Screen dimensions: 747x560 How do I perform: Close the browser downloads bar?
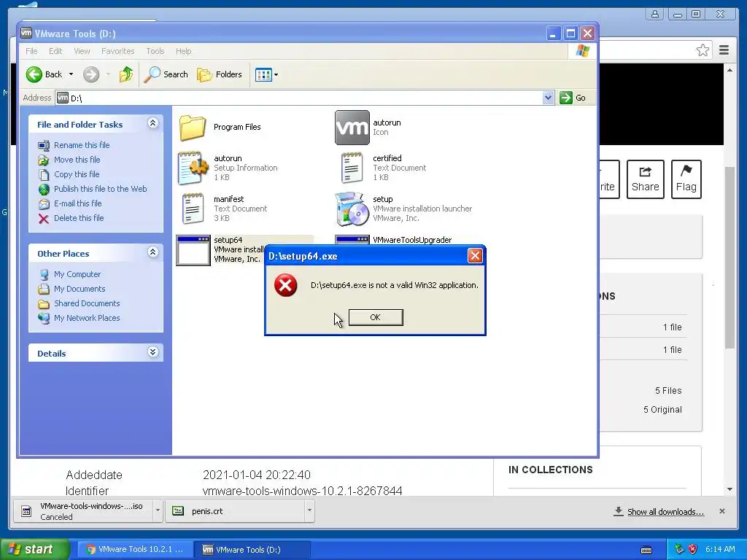tap(721, 511)
